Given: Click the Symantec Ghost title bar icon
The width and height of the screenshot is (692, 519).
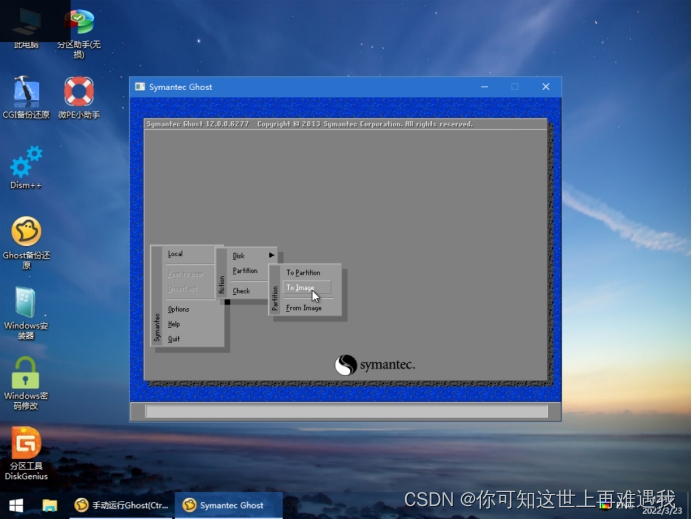Looking at the screenshot, I should tap(140, 86).
